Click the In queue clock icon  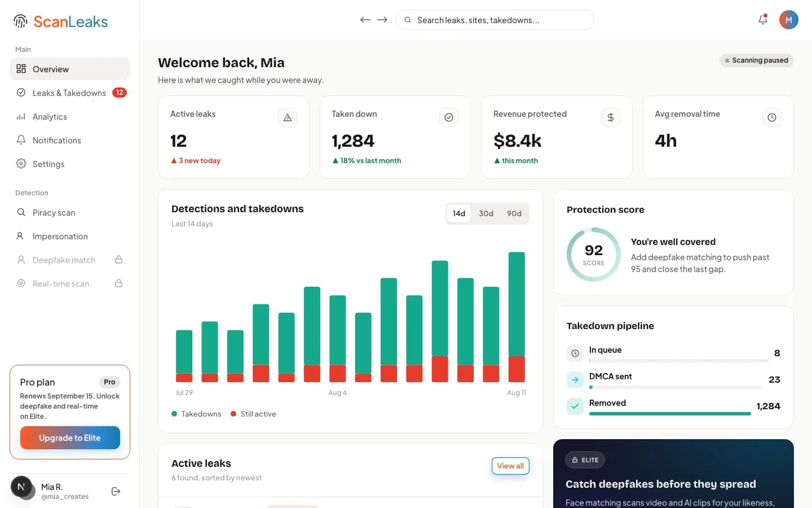tap(575, 353)
